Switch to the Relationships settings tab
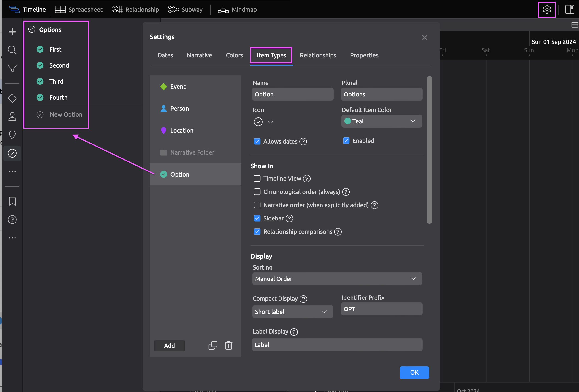The width and height of the screenshot is (579, 392). point(318,55)
